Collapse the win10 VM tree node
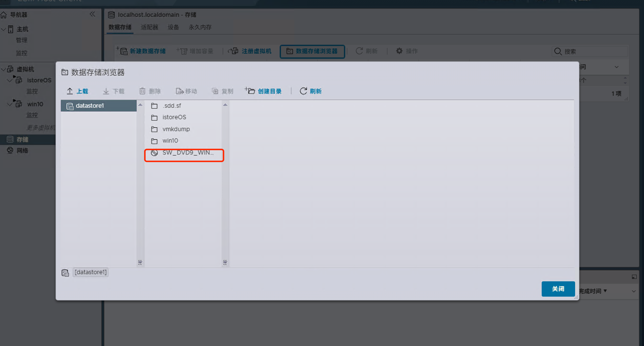Screen dimensions: 644x346 pyautogui.click(x=10, y=104)
